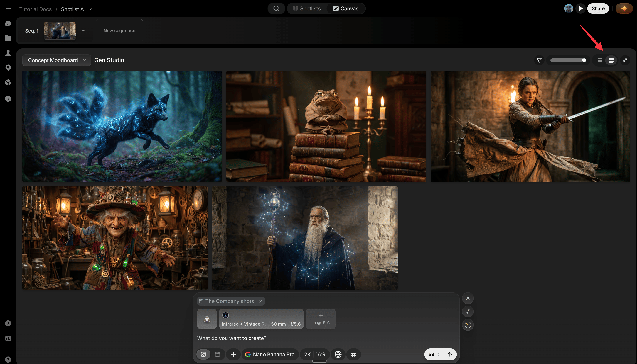637x364 pixels.
Task: Minimize the prompt panel
Action: pyautogui.click(x=468, y=312)
